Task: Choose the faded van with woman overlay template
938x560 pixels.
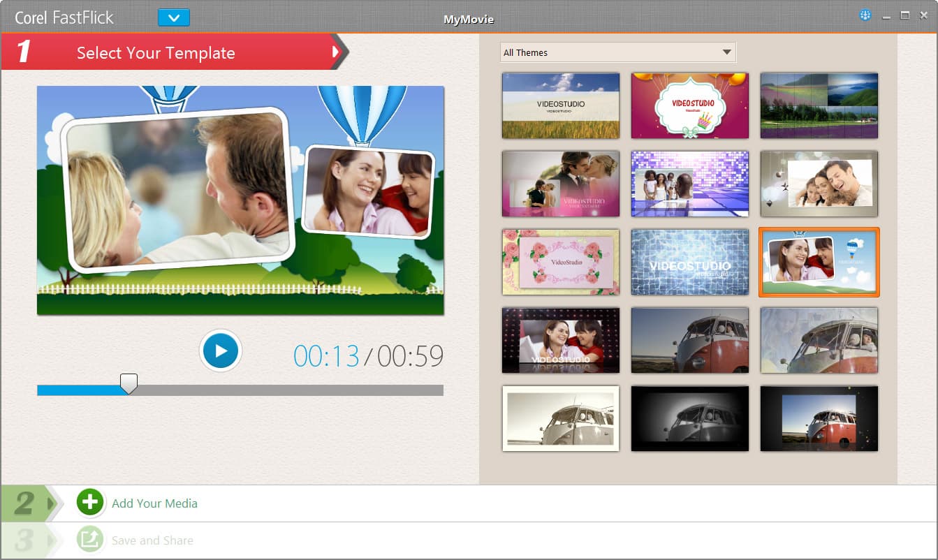Action: pyautogui.click(x=819, y=340)
